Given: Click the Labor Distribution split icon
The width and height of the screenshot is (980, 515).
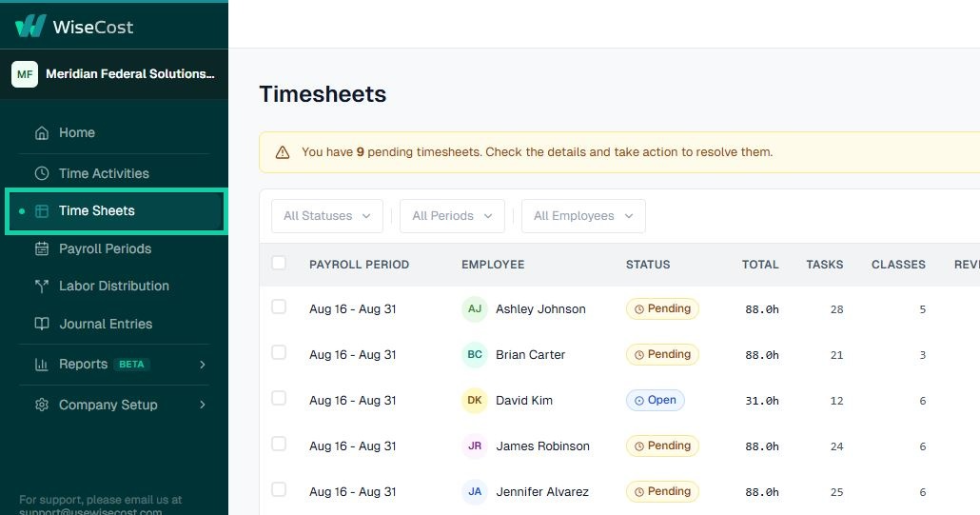Looking at the screenshot, I should [42, 287].
